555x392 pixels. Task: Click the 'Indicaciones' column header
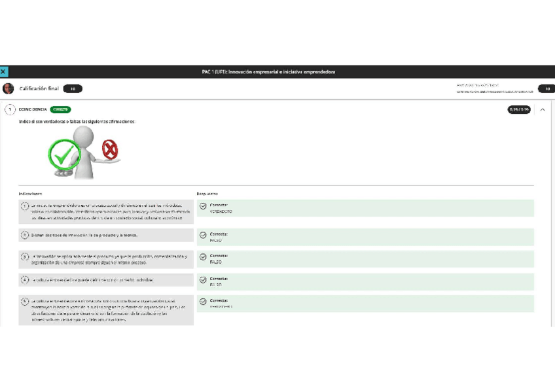(30, 194)
